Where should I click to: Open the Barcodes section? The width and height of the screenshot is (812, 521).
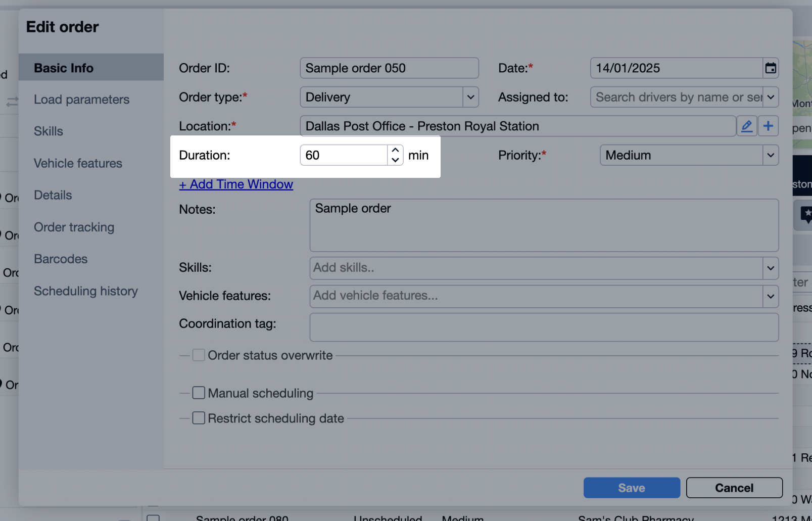coord(61,259)
